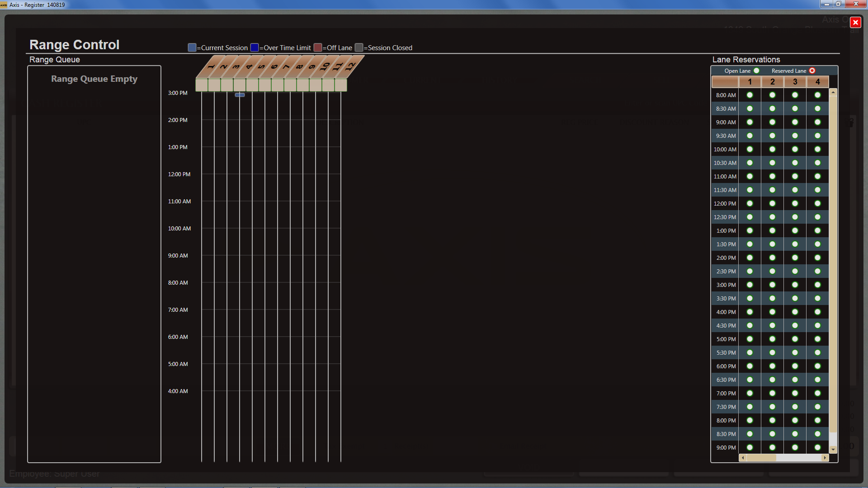Click the 3:00 PM timeline label

click(178, 93)
